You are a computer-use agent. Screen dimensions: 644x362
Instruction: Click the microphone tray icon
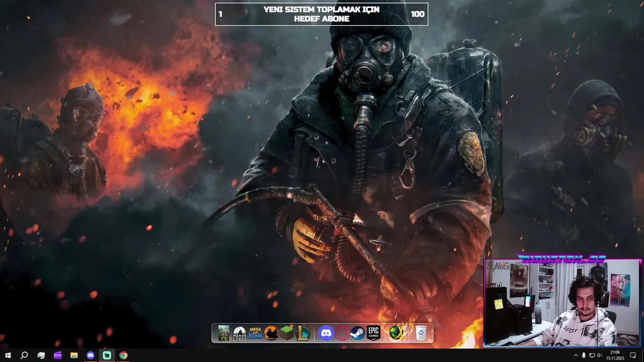[584, 355]
